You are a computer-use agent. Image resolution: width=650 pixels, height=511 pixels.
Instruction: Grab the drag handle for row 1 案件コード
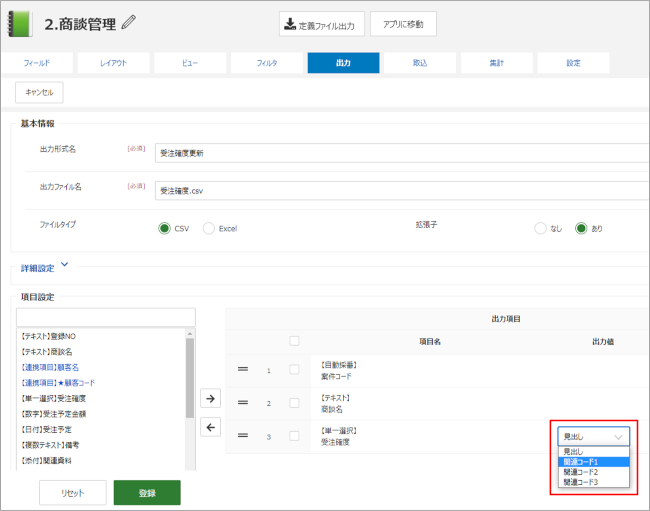(x=243, y=369)
